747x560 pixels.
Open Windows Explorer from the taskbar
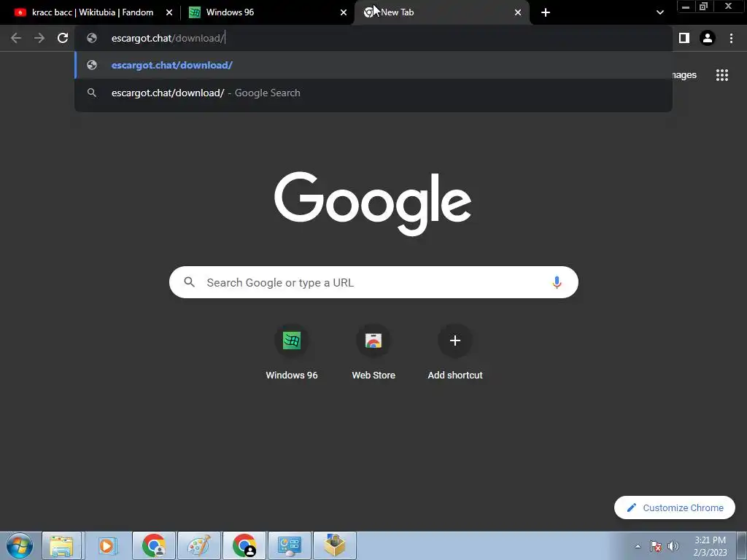coord(62,545)
